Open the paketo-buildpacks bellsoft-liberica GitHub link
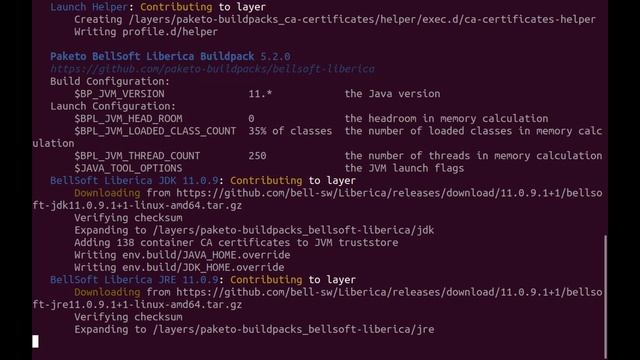The height and width of the screenshot is (360, 640). coord(212,69)
